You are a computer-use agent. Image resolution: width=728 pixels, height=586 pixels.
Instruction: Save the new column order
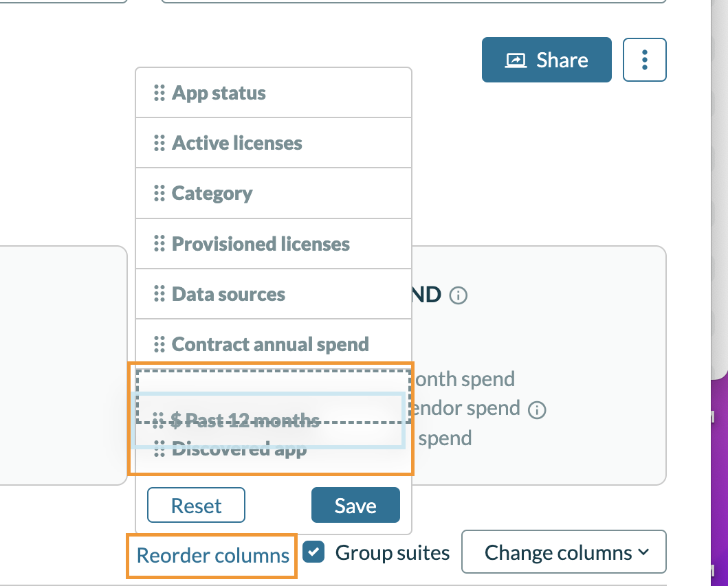[355, 506]
